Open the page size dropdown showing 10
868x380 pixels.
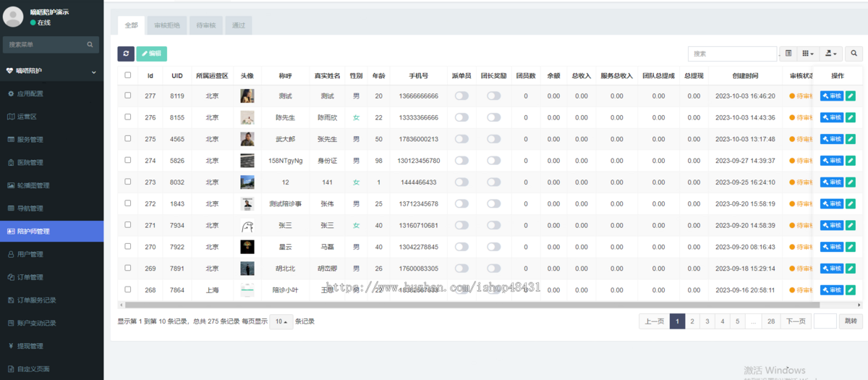281,321
